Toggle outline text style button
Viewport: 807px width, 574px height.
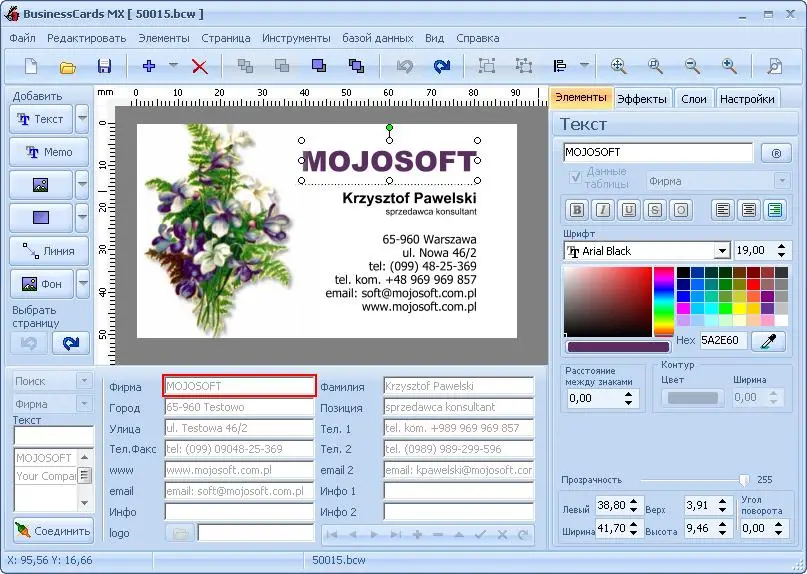(x=681, y=210)
